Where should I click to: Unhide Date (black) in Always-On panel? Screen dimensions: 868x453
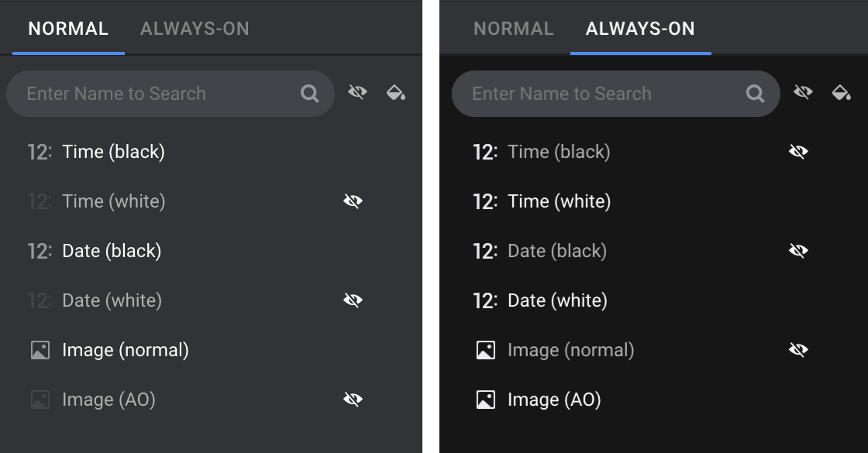pyautogui.click(x=798, y=251)
